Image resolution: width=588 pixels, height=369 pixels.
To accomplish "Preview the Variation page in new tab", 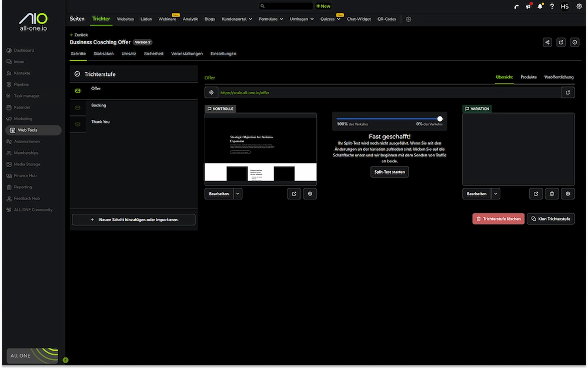I will click(536, 194).
